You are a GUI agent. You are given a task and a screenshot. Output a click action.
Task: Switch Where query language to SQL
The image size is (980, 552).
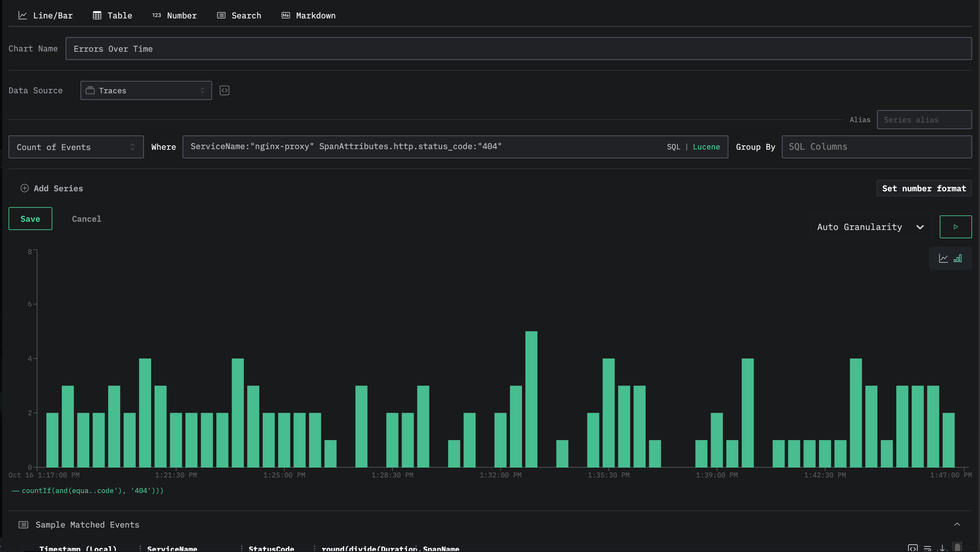673,147
